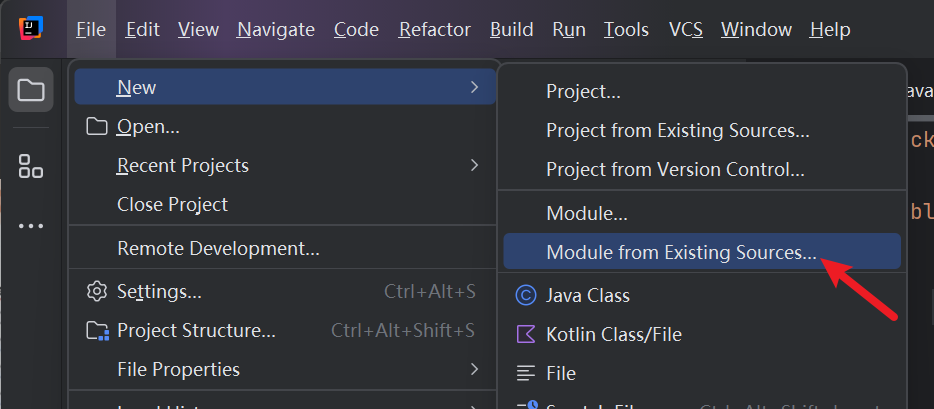
Task: Click the Settings gear icon
Action: tap(96, 292)
